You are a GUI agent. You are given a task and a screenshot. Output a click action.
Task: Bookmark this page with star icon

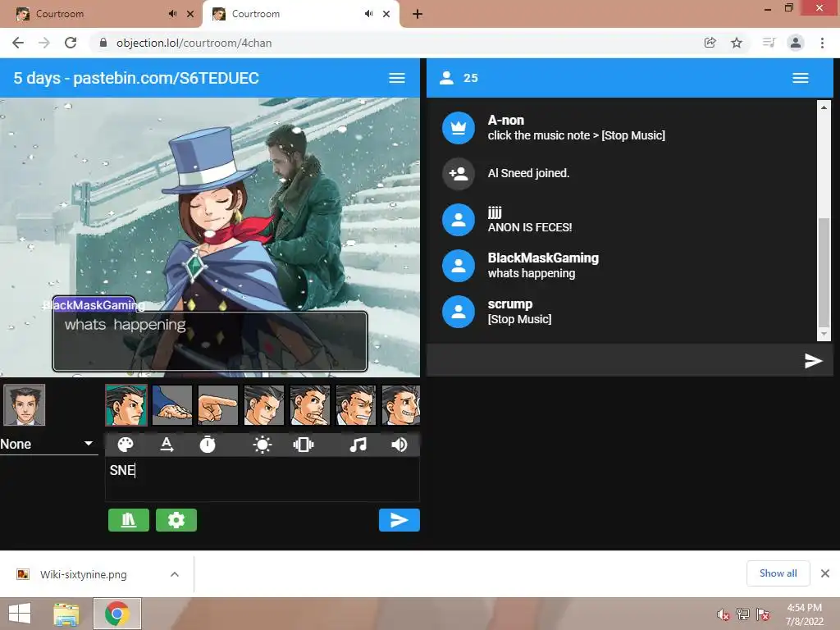[x=737, y=43]
